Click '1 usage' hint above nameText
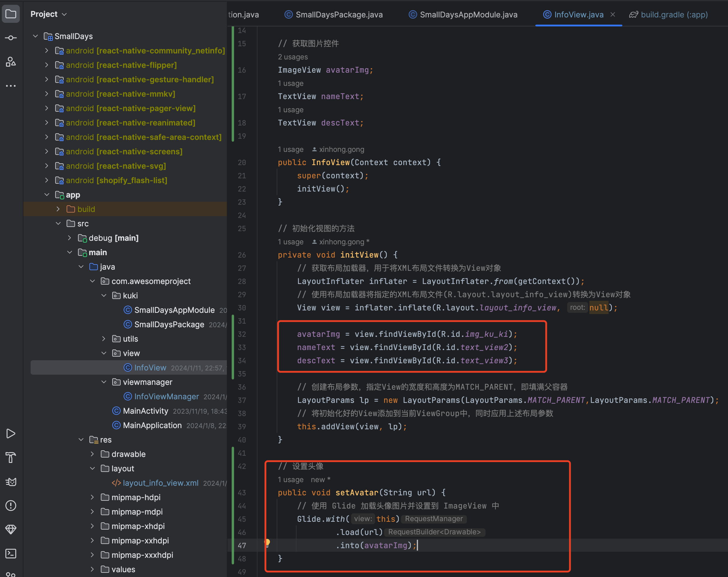Screen dimensions: 728x577 pyautogui.click(x=290, y=83)
